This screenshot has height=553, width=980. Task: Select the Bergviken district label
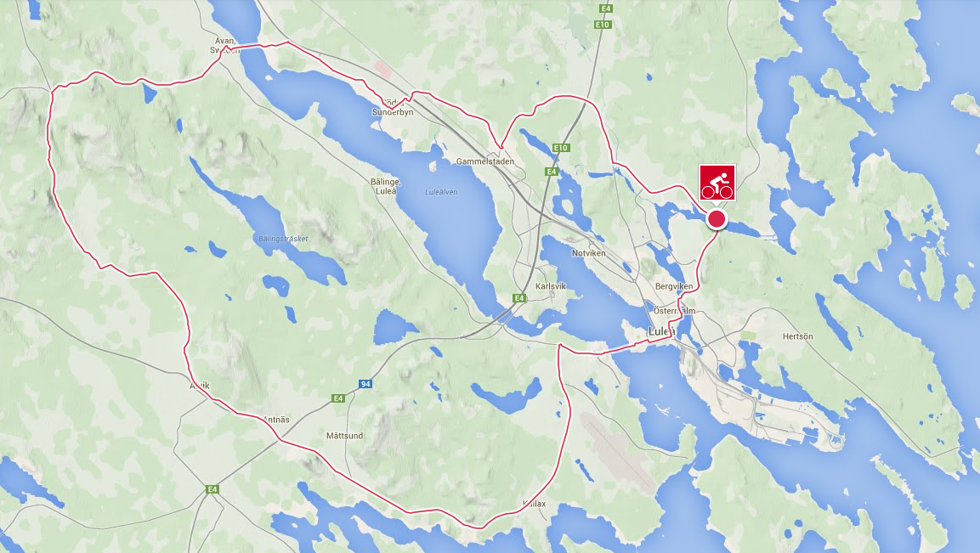pyautogui.click(x=674, y=286)
